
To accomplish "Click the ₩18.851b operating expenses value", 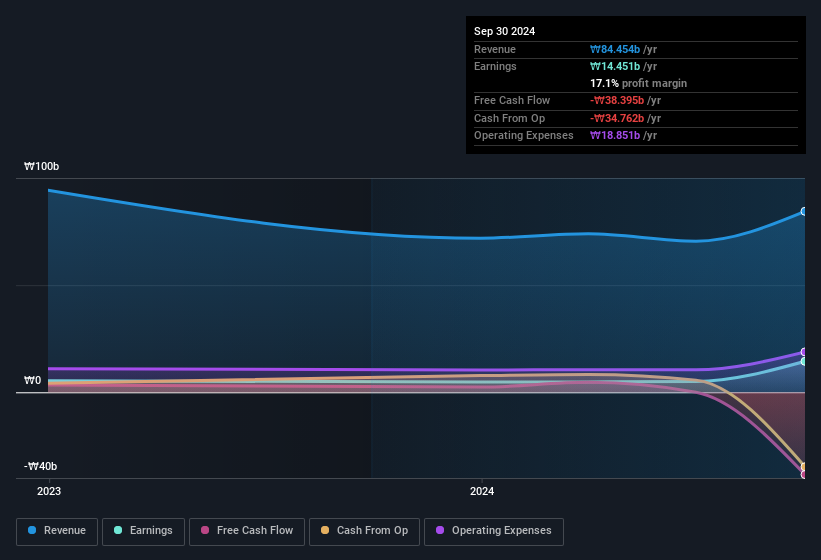I will (x=615, y=136).
